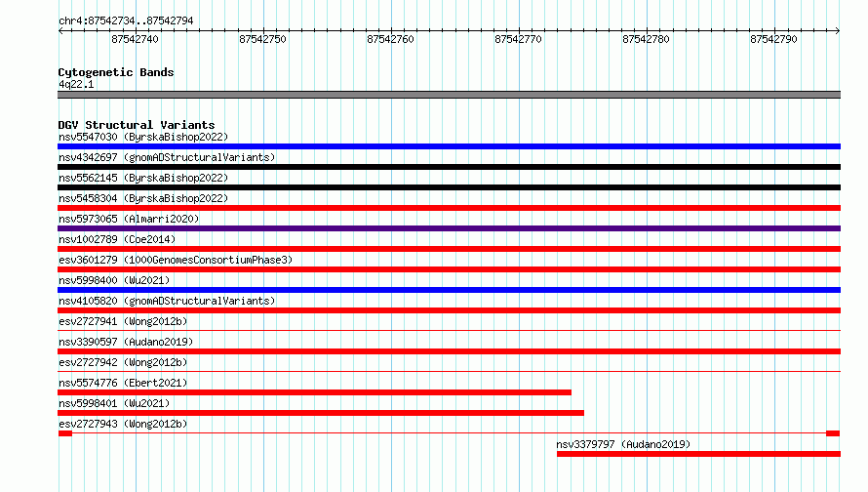
Task: Open the nsv3390597 (Audano2019) label
Action: pyautogui.click(x=126, y=342)
